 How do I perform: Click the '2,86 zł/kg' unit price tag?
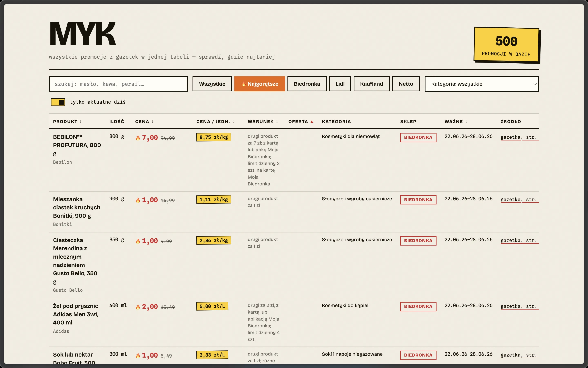(x=214, y=240)
